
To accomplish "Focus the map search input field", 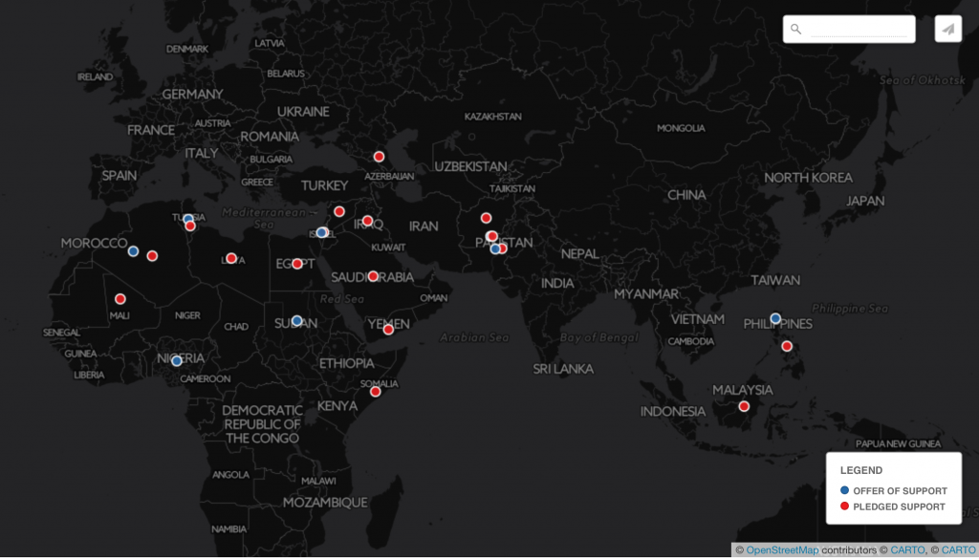I will tap(859, 30).
